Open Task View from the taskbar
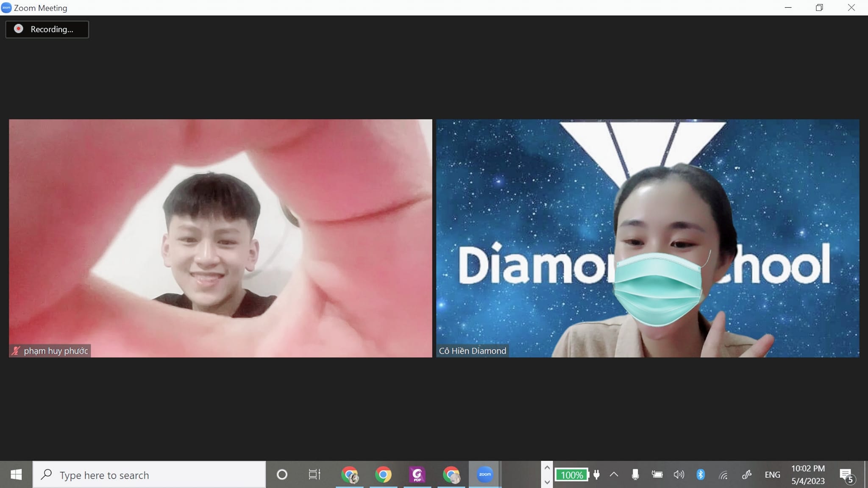Image resolution: width=868 pixels, height=488 pixels. coord(314,474)
